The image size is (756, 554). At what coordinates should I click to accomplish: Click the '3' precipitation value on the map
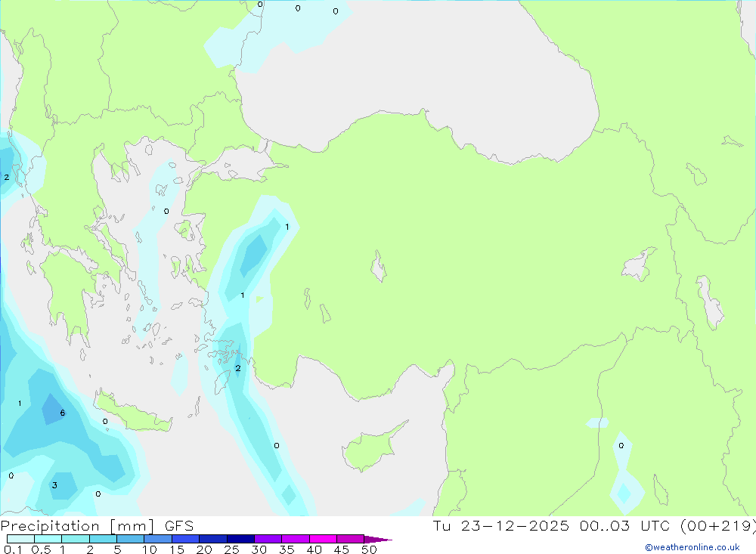tap(54, 485)
